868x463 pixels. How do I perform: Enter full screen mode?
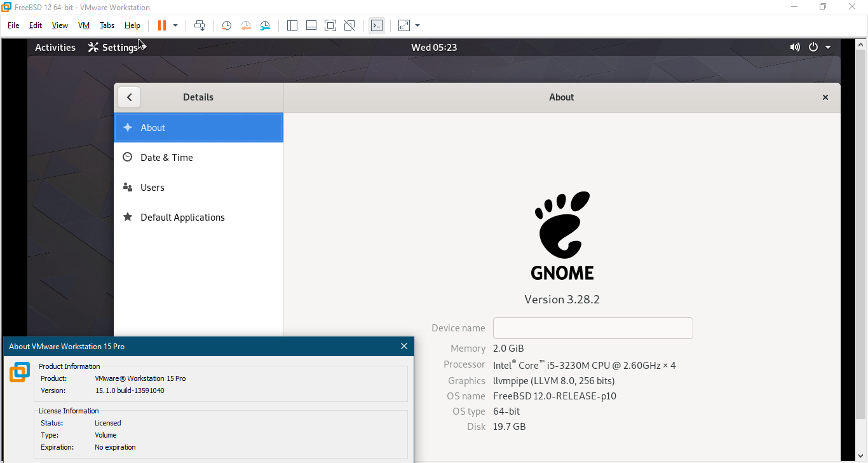pyautogui.click(x=330, y=25)
